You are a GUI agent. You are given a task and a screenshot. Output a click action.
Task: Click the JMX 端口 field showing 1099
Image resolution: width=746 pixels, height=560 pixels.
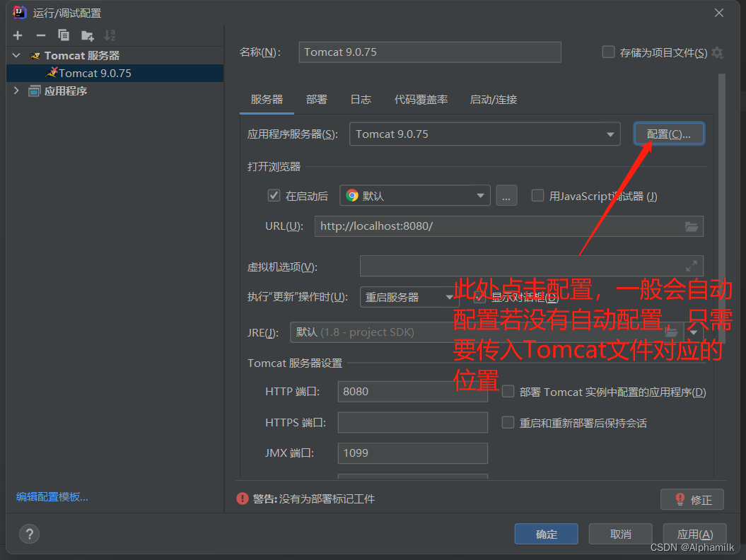(x=412, y=453)
